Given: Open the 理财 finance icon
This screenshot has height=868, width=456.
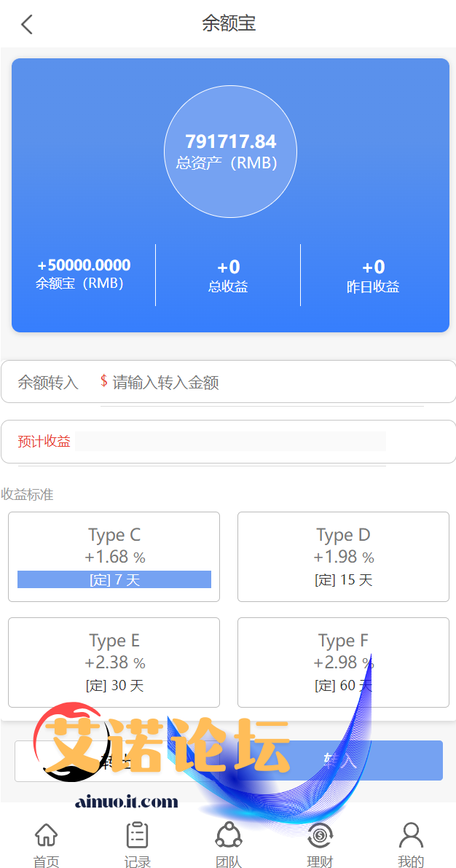Looking at the screenshot, I should [x=320, y=845].
